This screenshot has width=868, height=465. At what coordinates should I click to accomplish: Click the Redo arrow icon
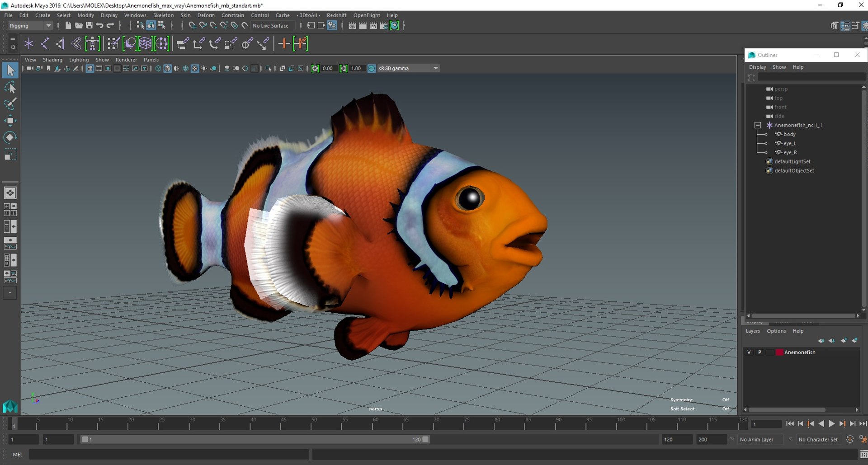pos(110,26)
